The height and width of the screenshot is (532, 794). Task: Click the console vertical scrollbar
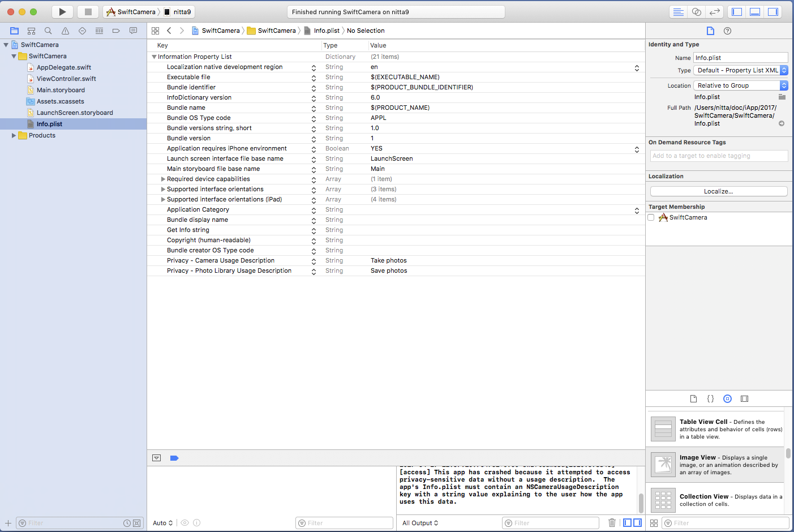tap(641, 501)
